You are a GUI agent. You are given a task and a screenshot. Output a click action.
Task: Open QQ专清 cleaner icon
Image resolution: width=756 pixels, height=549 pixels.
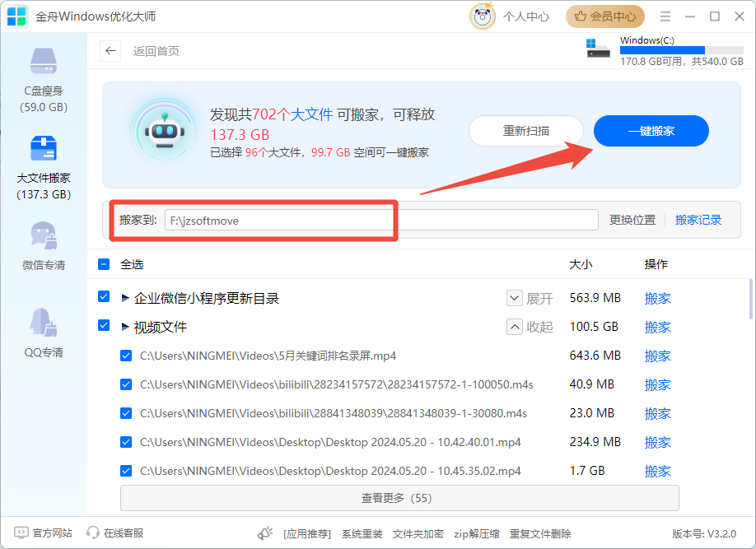pyautogui.click(x=44, y=322)
